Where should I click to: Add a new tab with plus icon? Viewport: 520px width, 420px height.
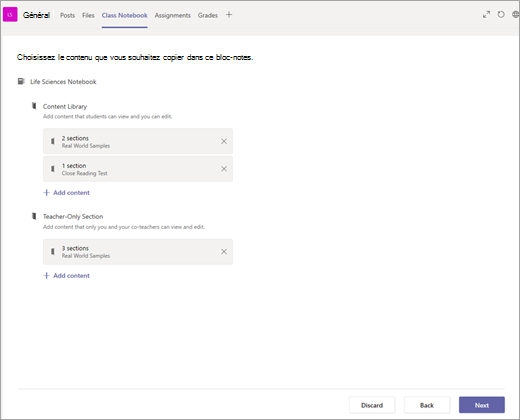[229, 15]
